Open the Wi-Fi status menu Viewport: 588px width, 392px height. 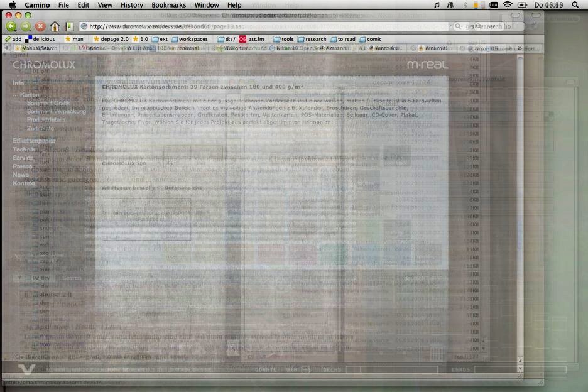click(x=508, y=5)
